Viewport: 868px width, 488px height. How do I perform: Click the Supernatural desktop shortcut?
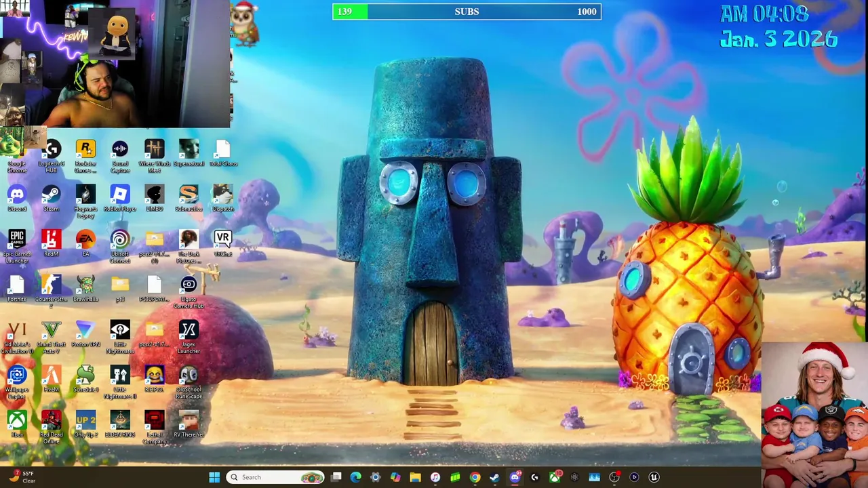(189, 153)
